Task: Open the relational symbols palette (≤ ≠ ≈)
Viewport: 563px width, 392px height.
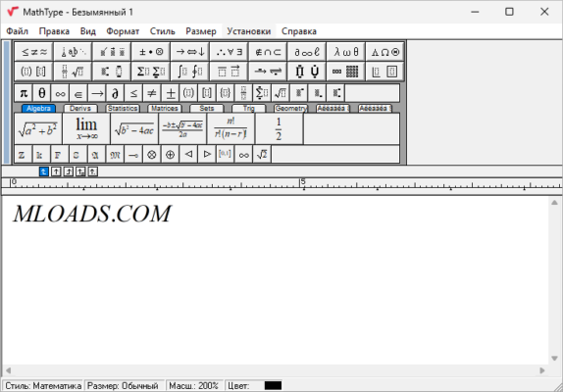Action: [34, 52]
